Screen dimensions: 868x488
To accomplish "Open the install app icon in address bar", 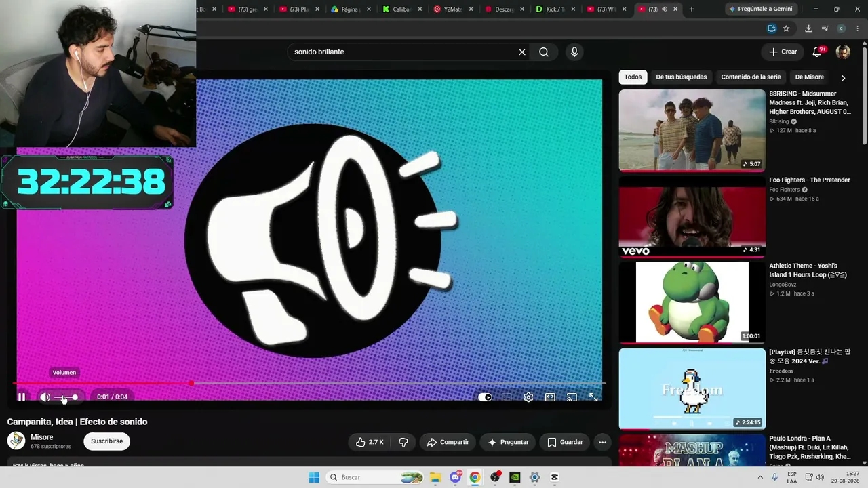I will (x=772, y=28).
